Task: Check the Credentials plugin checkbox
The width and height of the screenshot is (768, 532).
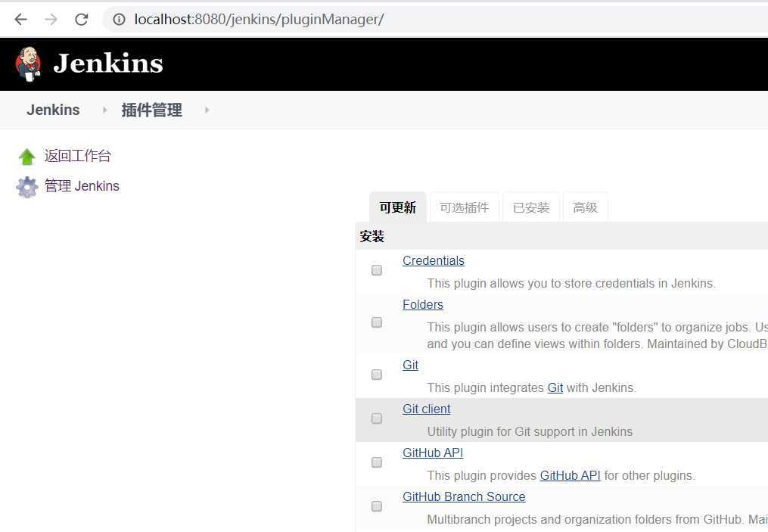Action: click(377, 270)
